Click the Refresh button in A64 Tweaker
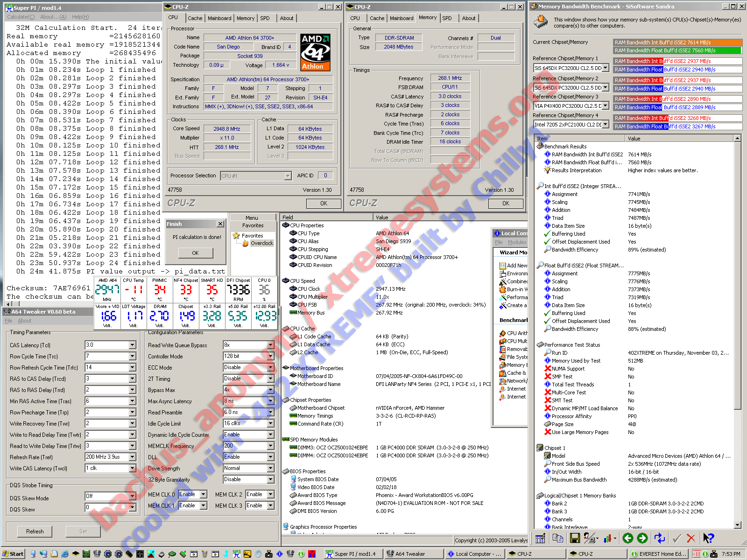747x560 pixels. (x=35, y=532)
